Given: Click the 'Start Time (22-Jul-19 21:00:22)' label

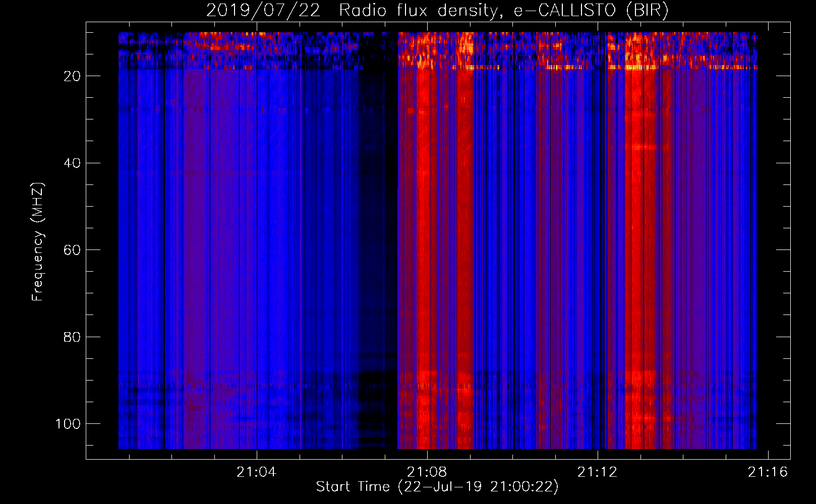Looking at the screenshot, I should [437, 487].
